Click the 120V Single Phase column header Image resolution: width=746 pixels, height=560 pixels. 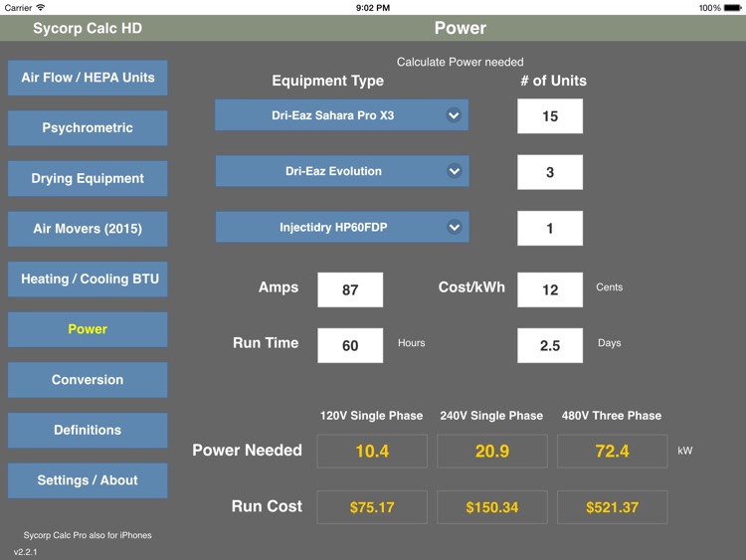click(x=372, y=416)
